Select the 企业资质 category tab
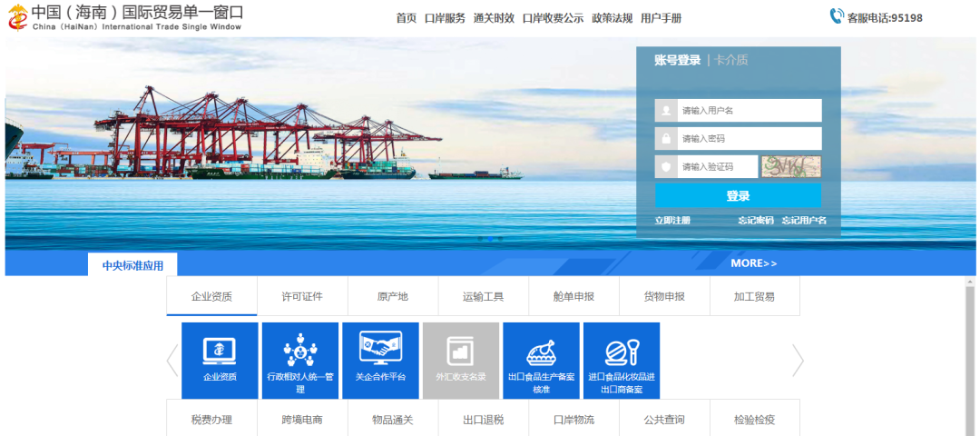980x436 pixels. click(x=211, y=296)
